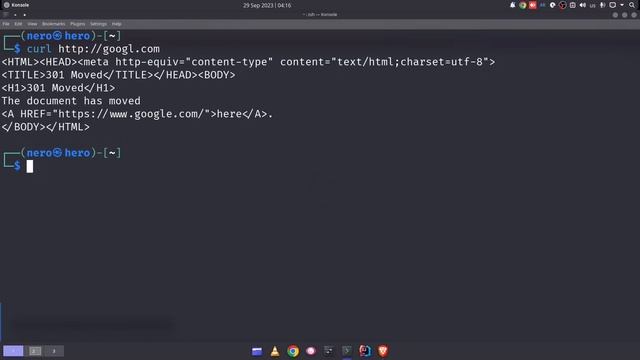Open notifications bell in system tray
640x360 pixels.
[513, 5]
